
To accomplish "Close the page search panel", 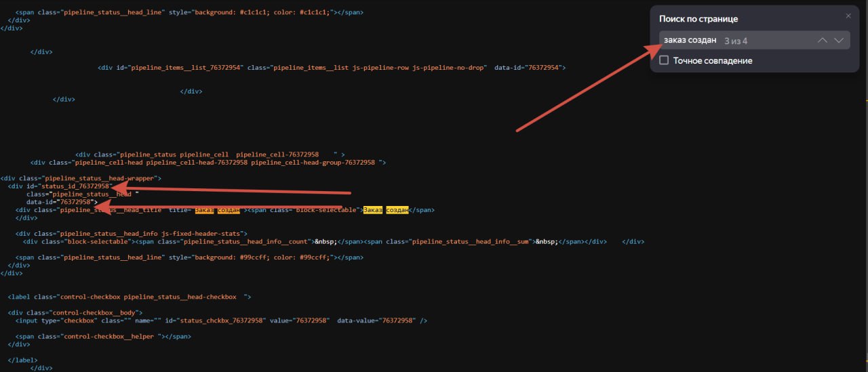I will click(x=848, y=16).
